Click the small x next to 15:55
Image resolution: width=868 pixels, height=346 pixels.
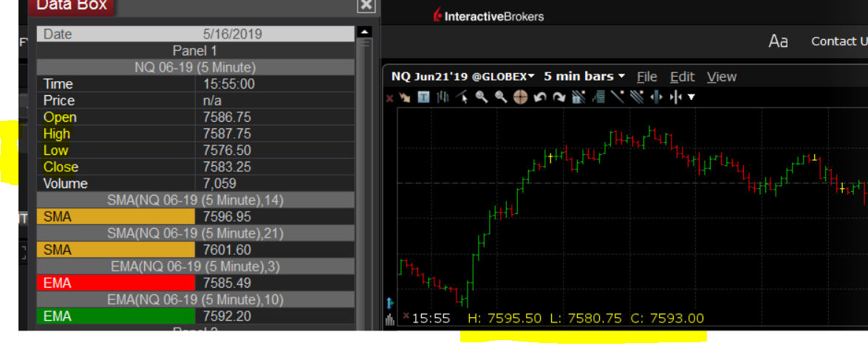tap(406, 316)
